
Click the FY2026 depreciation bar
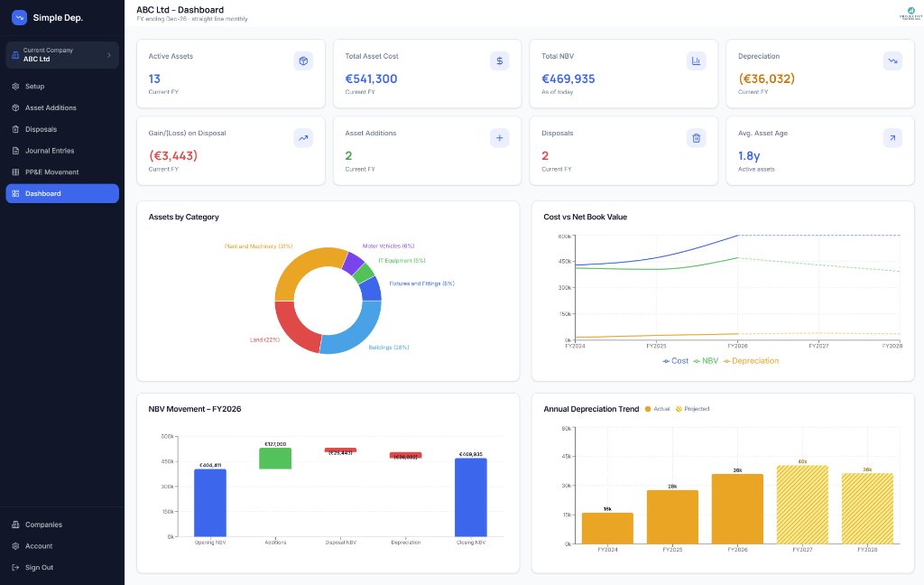click(x=737, y=509)
